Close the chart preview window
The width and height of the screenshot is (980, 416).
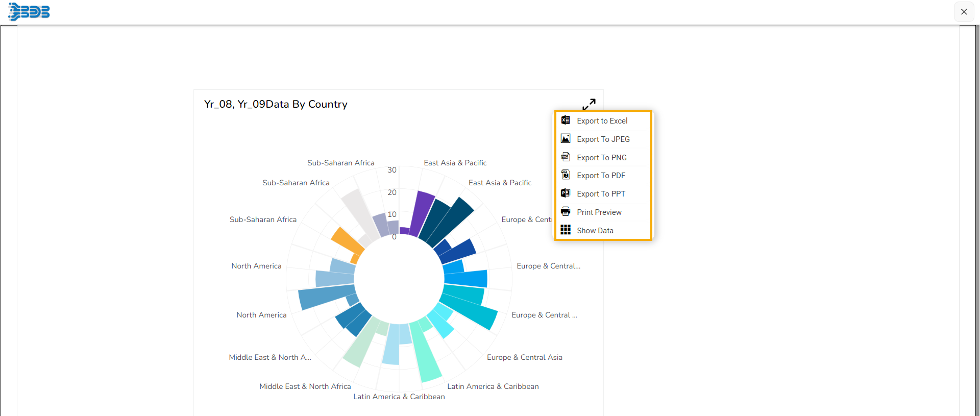pos(964,12)
